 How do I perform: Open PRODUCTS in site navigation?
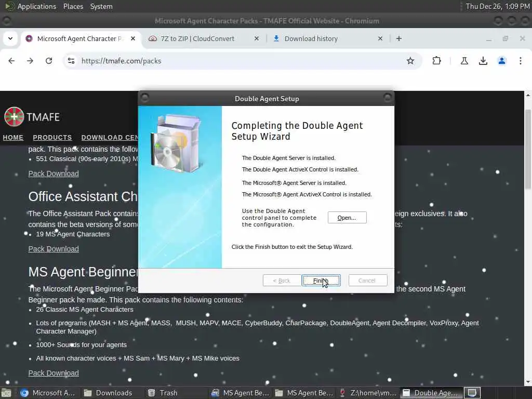click(52, 137)
